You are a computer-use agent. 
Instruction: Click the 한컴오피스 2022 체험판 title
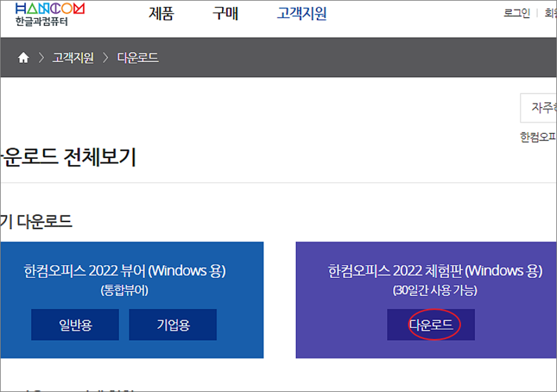(x=435, y=271)
